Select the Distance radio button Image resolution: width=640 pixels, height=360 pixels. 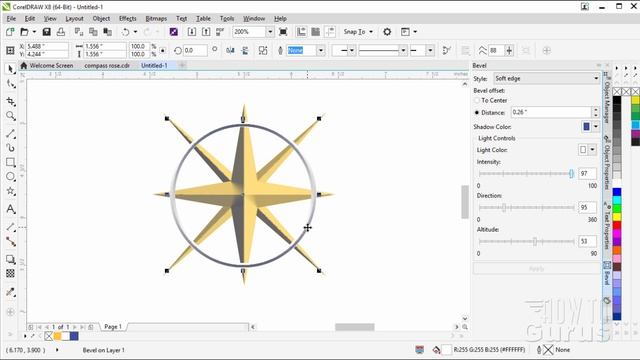point(477,113)
